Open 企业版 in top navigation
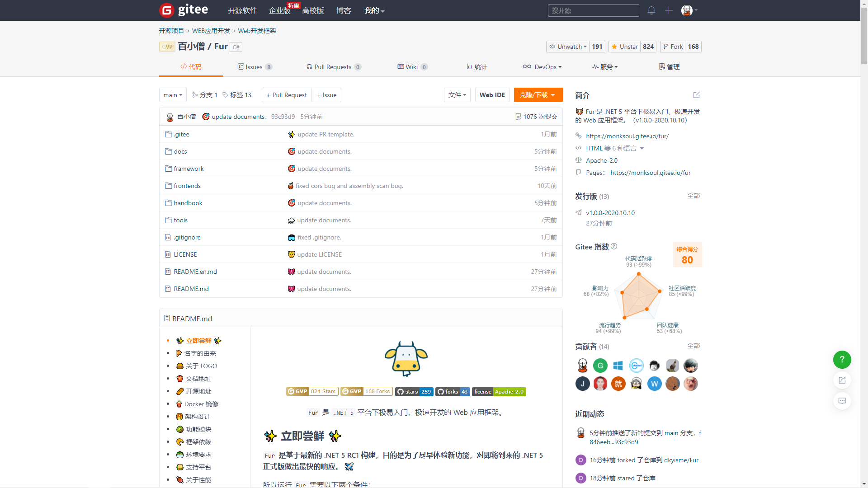Viewport: 868px width, 488px height. tap(279, 10)
